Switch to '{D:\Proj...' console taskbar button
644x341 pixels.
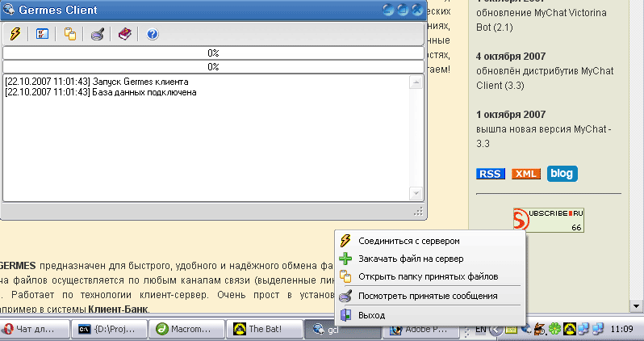point(109,329)
